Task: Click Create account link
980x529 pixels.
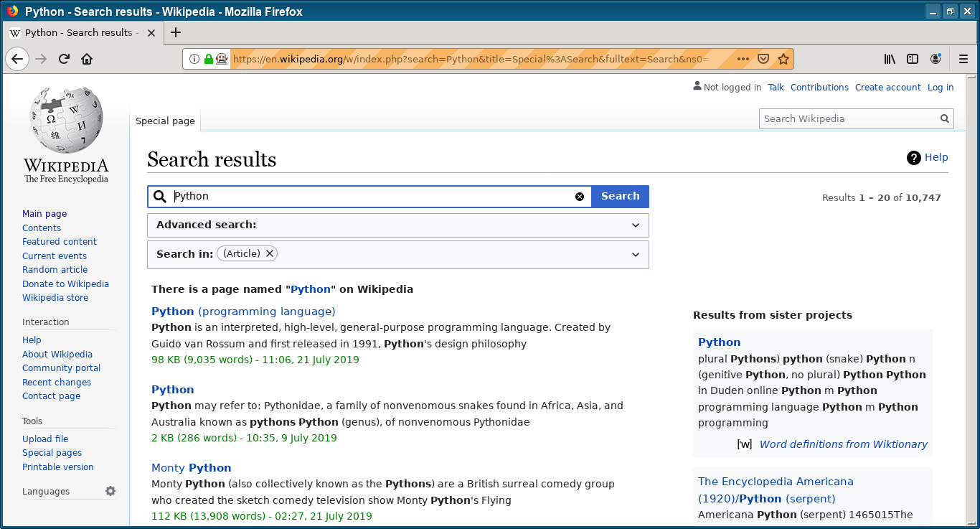Action: tap(887, 88)
